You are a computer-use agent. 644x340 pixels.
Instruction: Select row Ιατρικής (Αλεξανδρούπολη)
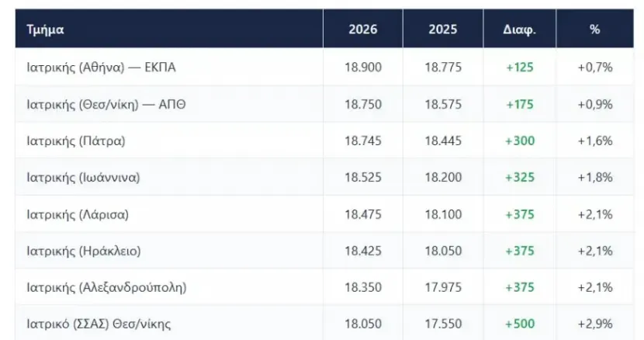324,287
